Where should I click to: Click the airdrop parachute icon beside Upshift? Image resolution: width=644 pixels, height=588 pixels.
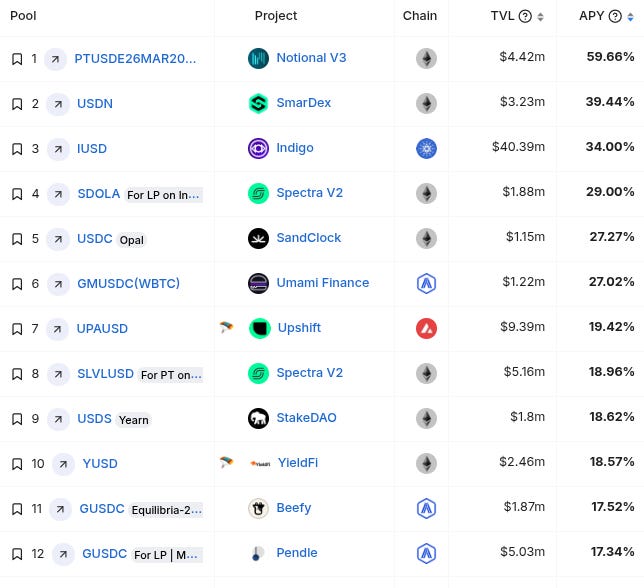[226, 327]
